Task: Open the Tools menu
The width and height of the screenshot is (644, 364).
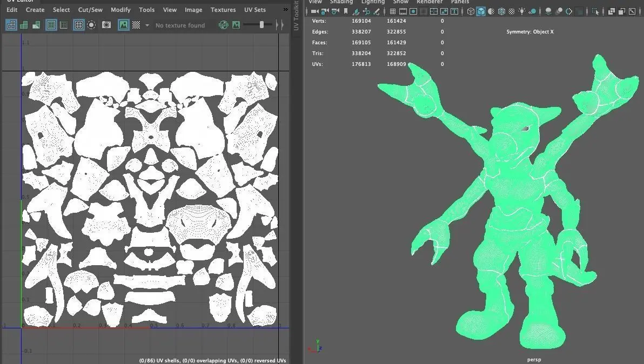Action: coord(146,9)
